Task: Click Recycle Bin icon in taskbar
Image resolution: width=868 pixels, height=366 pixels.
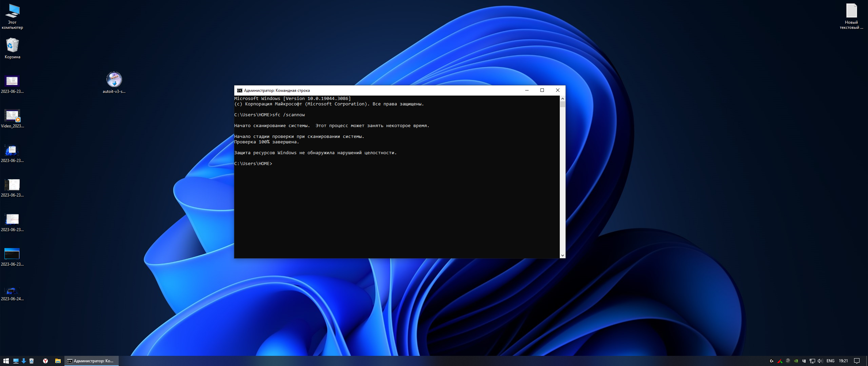Action: pyautogui.click(x=32, y=361)
